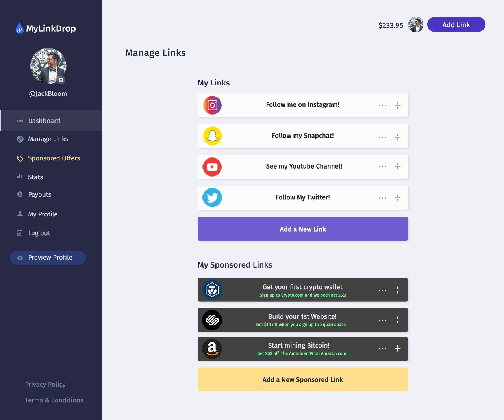Click reorder handle on Snapchat link
The image size is (504, 420).
pos(398,137)
